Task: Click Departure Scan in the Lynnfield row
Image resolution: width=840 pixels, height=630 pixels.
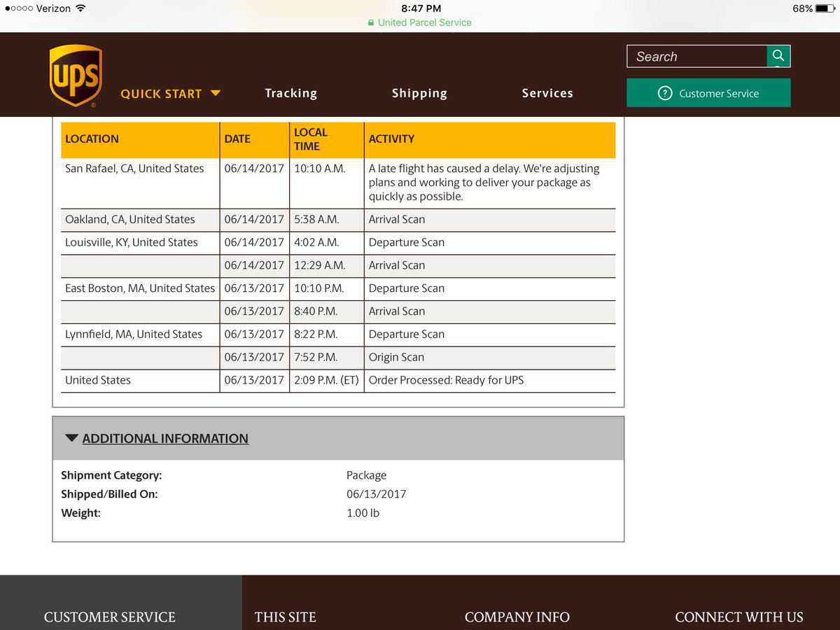Action: coord(407,334)
